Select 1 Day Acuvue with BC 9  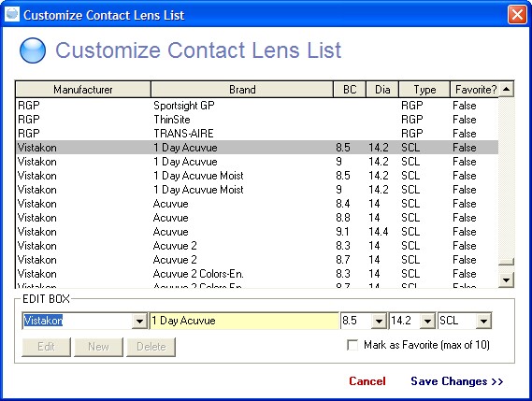click(x=257, y=162)
